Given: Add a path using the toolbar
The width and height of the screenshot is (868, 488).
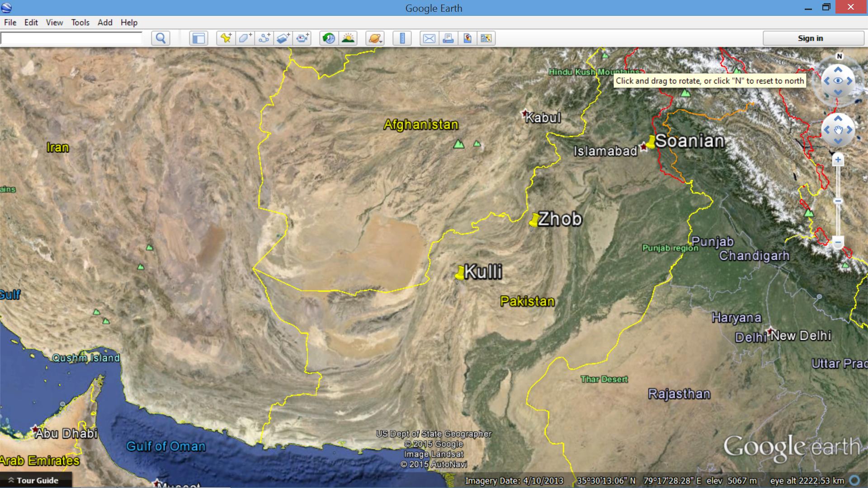Looking at the screenshot, I should [264, 38].
